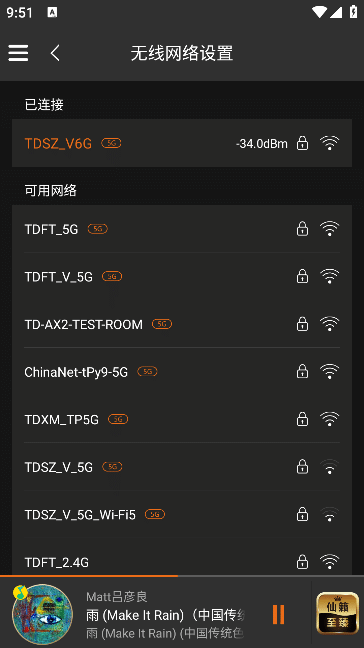Open the album art thumbnail
Screen dimensions: 364x648
(x=42, y=614)
